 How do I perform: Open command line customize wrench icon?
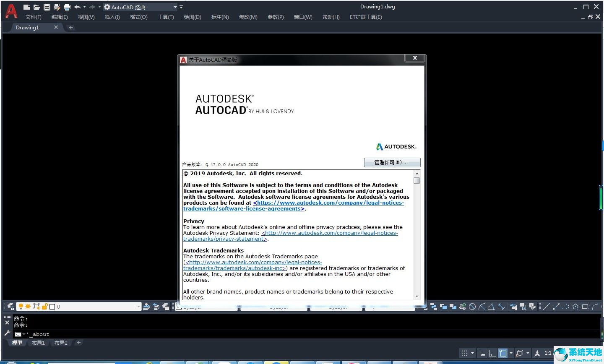[7, 333]
